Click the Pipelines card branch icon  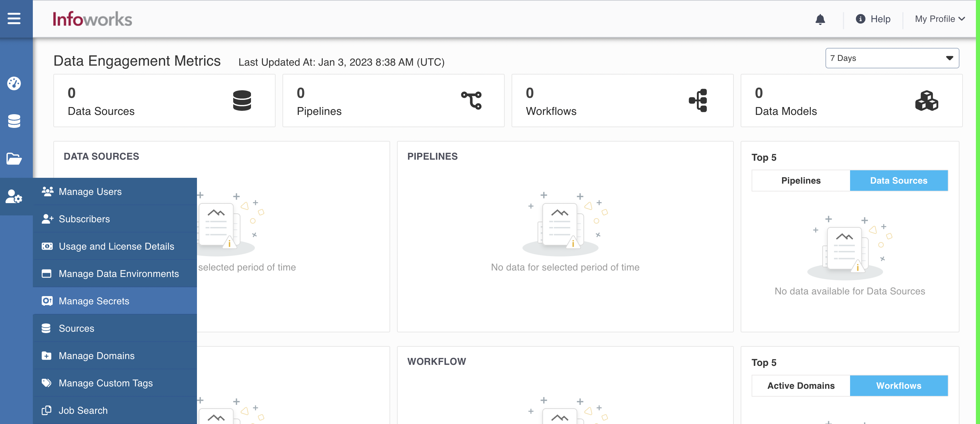click(471, 101)
